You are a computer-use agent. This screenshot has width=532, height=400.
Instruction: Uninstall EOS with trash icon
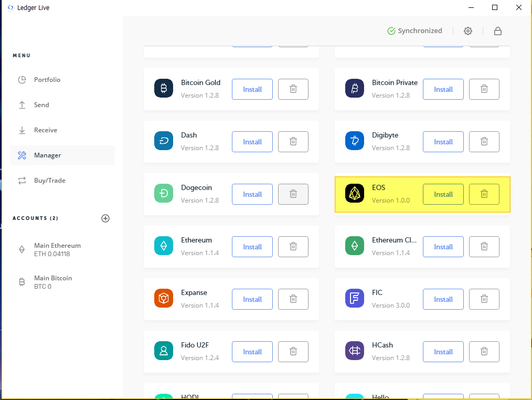coord(484,194)
